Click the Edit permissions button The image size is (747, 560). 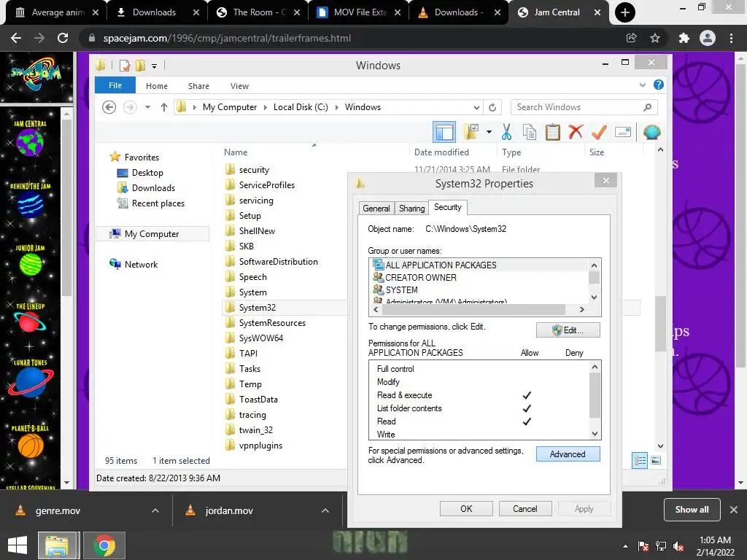pyautogui.click(x=568, y=330)
